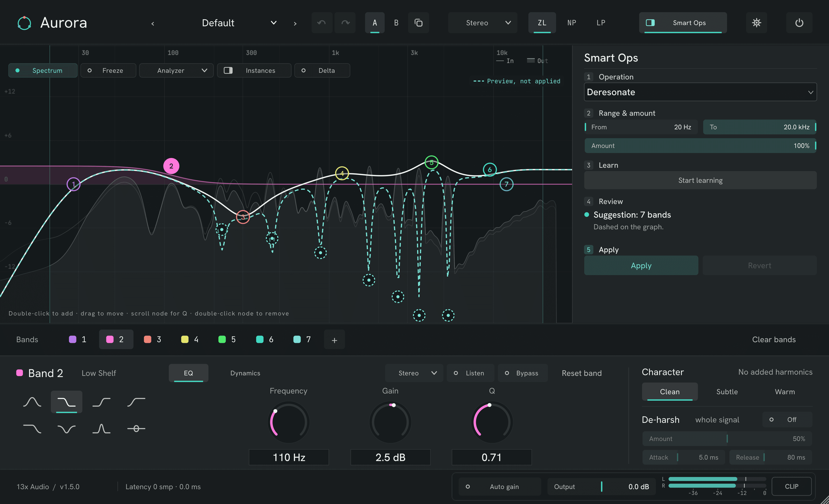Viewport: 829px width, 504px height.
Task: Open the EQ tab
Action: tap(188, 373)
